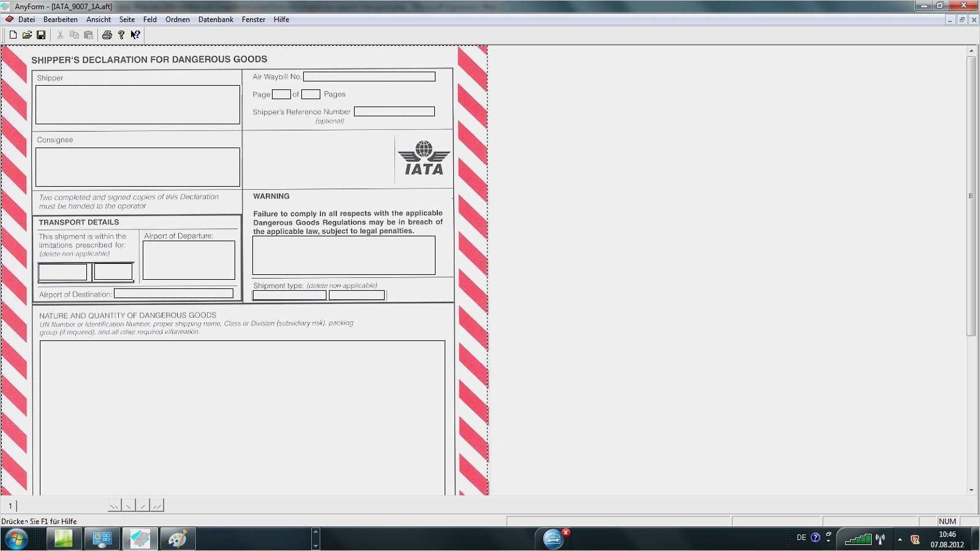
Task: Open the Seite menu
Action: coord(127,20)
